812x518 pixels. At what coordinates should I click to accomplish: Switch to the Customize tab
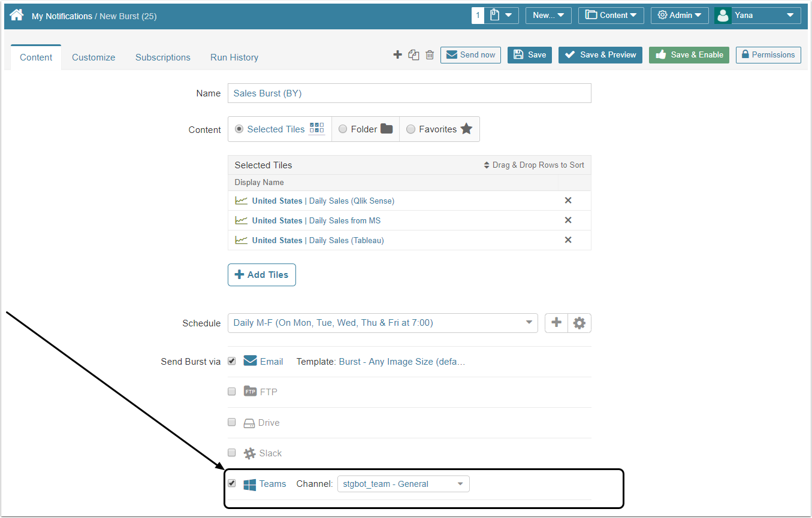[93, 57]
